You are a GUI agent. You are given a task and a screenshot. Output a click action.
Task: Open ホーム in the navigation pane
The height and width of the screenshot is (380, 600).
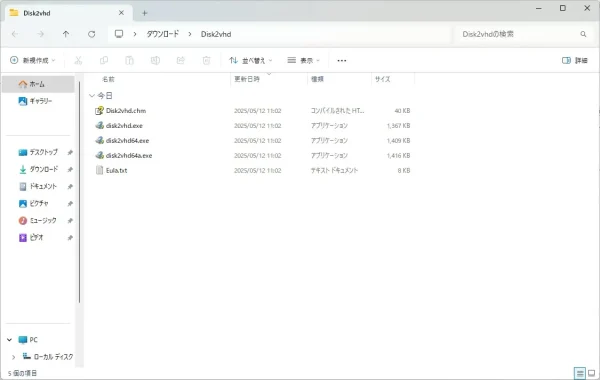tap(38, 84)
